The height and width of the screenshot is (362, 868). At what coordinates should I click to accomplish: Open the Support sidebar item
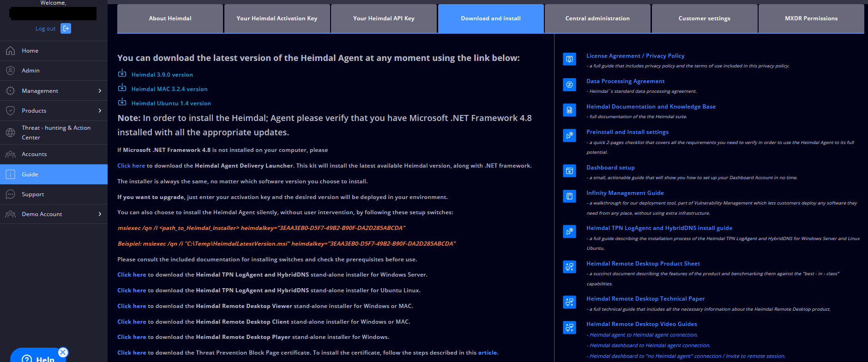(54, 194)
